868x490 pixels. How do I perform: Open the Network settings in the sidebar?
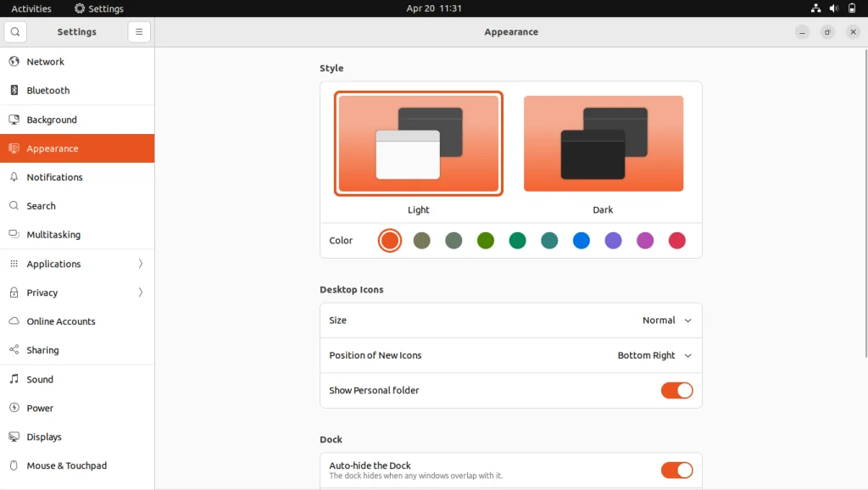[x=47, y=61]
